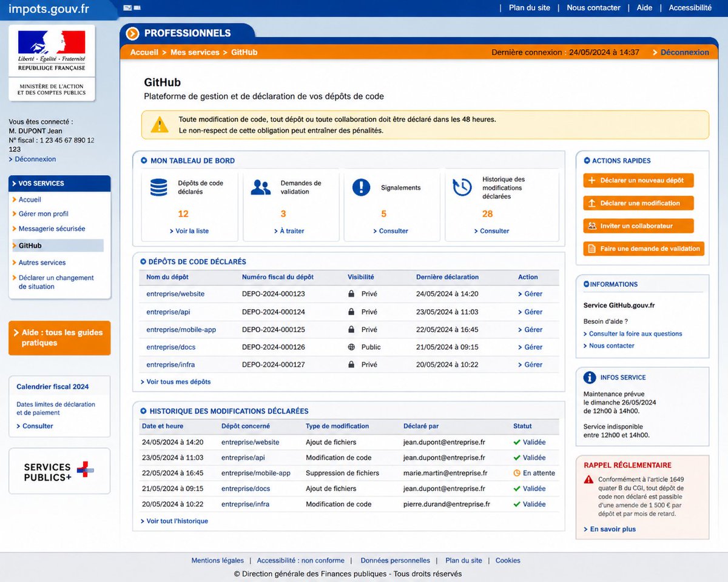
Task: Click Déconnexion in the orange bar
Action: coord(684,52)
